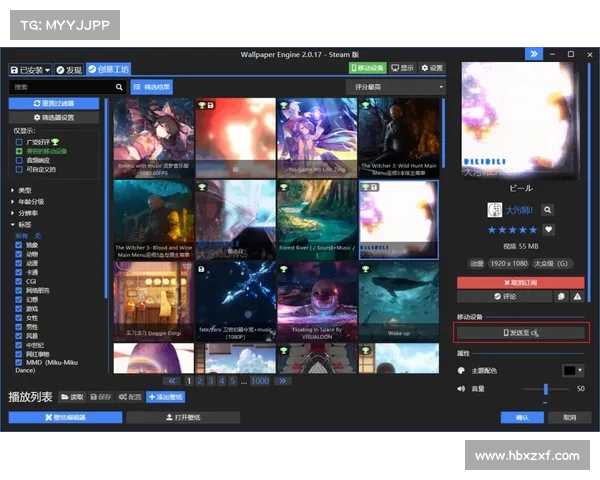Click the volume slider handle

546,389
